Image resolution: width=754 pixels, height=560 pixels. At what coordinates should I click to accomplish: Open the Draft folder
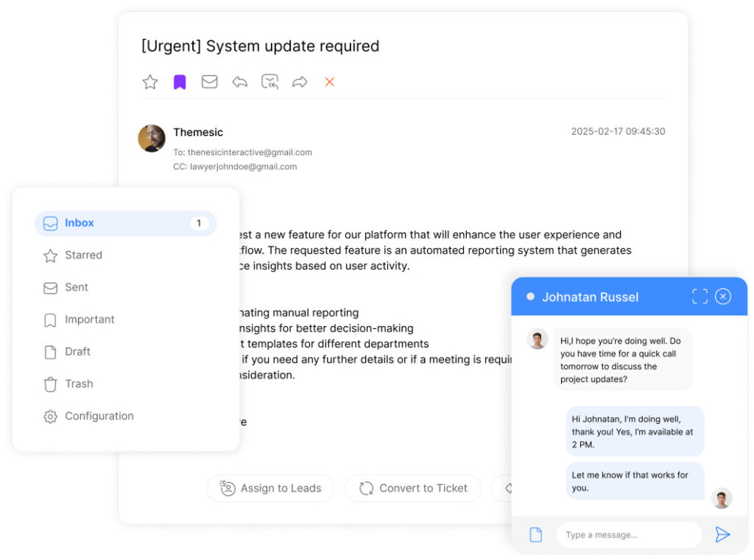[77, 352]
